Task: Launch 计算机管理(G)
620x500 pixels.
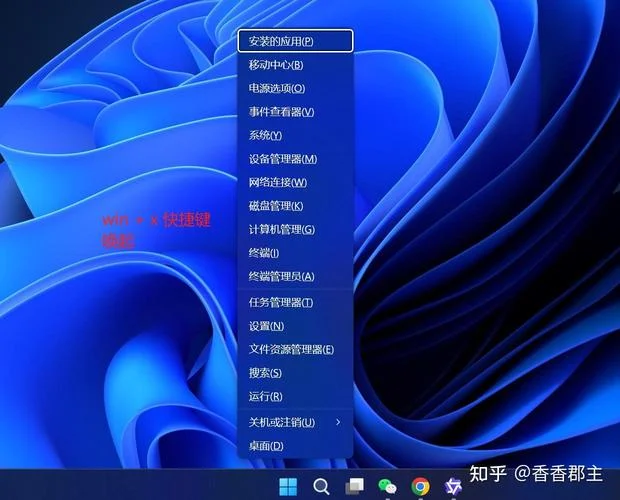Action: [x=295, y=229]
